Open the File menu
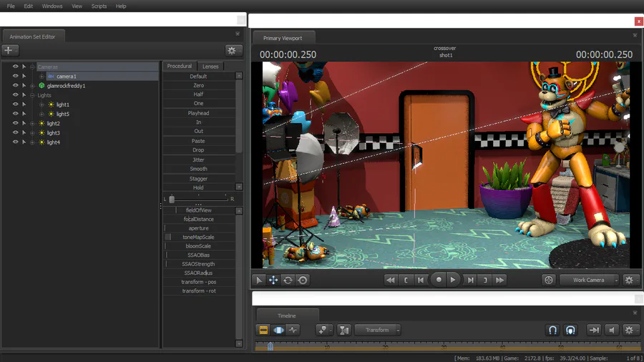644x362 pixels. coord(11,6)
